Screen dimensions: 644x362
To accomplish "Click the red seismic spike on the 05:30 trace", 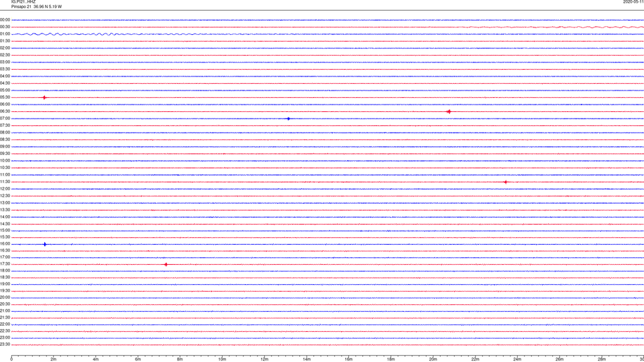I will point(44,98).
